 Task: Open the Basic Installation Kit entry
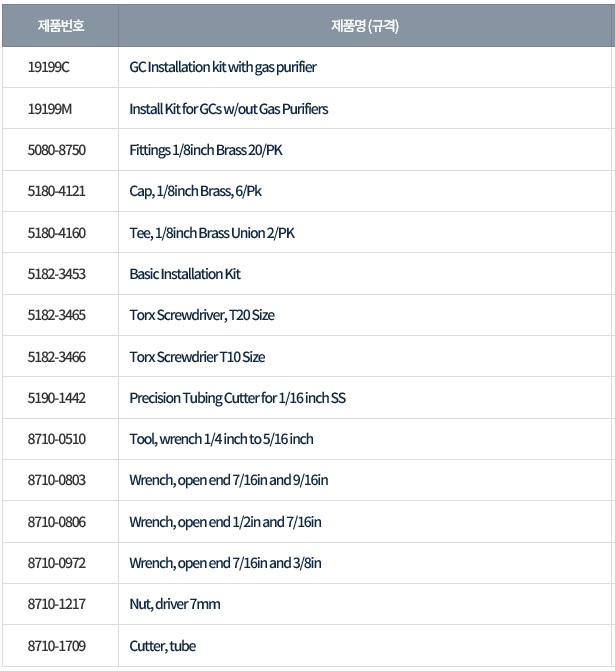coord(185,274)
